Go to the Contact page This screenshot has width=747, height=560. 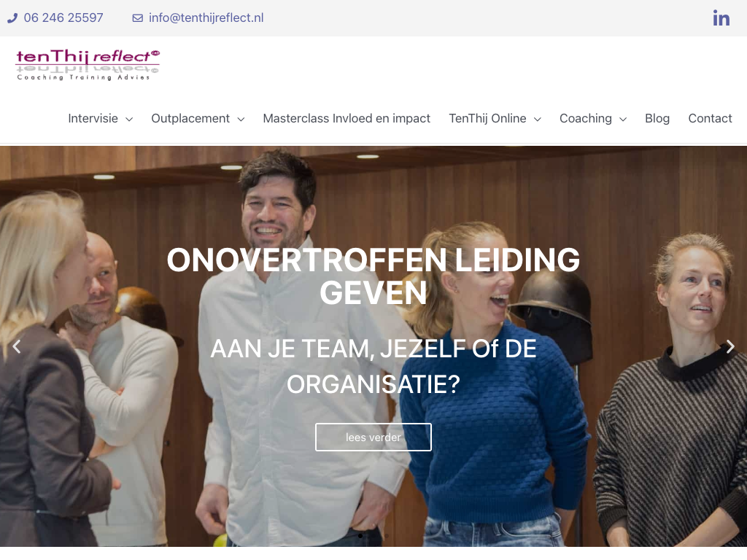(x=710, y=118)
